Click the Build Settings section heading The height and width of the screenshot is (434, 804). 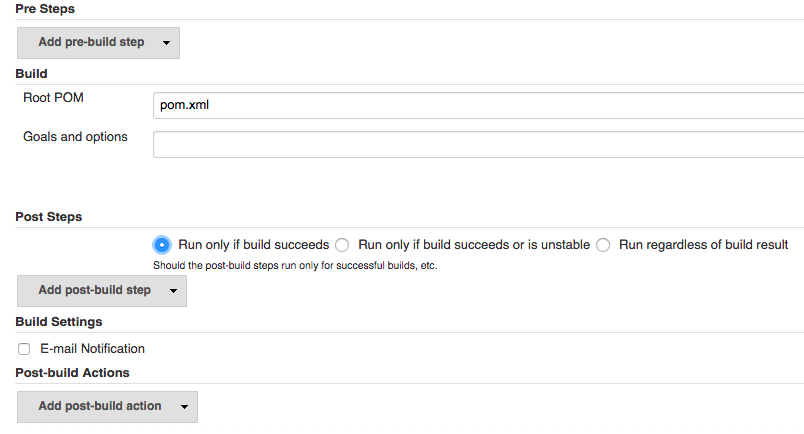(59, 322)
